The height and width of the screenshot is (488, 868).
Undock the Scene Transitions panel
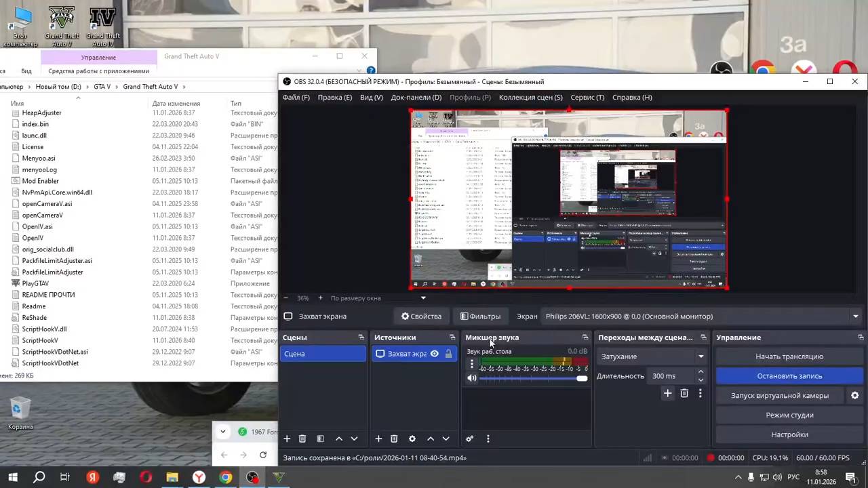[x=703, y=338]
